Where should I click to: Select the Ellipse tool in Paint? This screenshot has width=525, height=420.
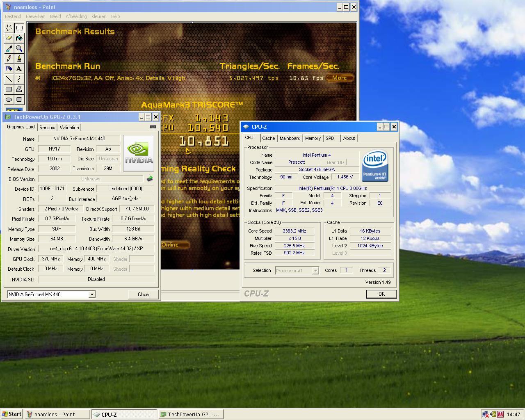[x=9, y=99]
